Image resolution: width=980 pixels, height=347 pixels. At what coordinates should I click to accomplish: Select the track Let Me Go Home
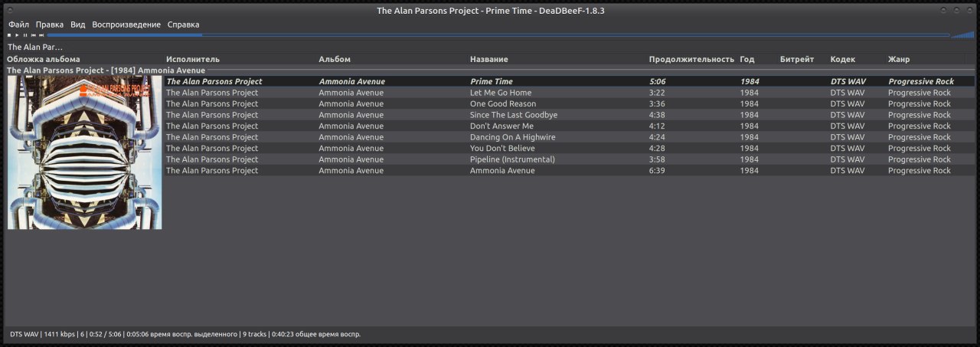pos(570,93)
